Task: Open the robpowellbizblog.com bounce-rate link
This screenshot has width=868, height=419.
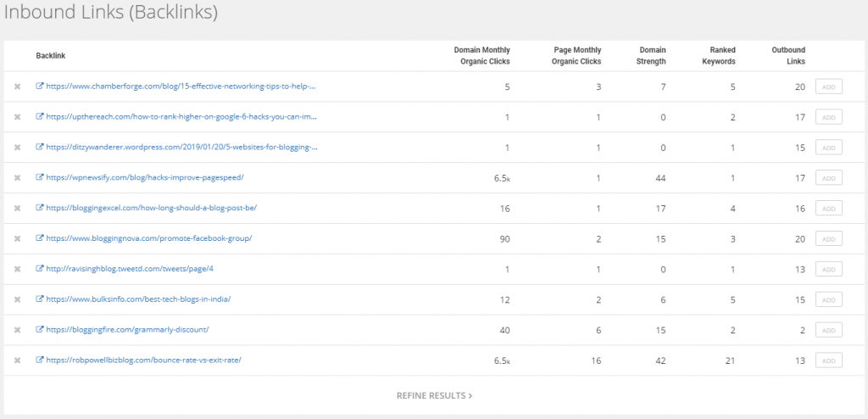Action: click(x=143, y=360)
